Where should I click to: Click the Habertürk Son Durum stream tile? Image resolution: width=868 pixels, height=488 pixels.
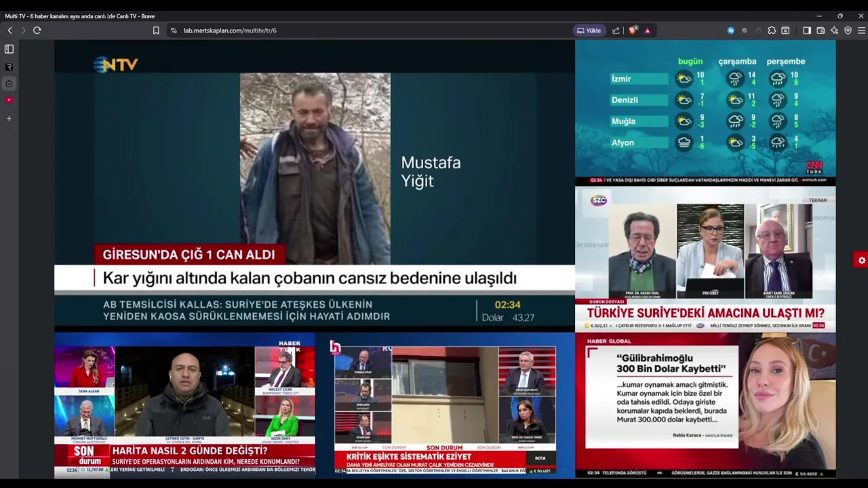click(x=184, y=405)
